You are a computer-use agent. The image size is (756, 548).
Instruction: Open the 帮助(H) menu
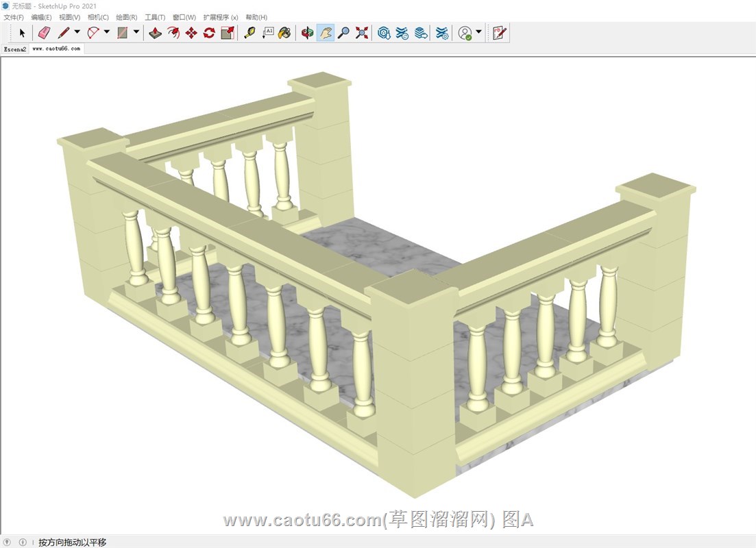pyautogui.click(x=256, y=17)
